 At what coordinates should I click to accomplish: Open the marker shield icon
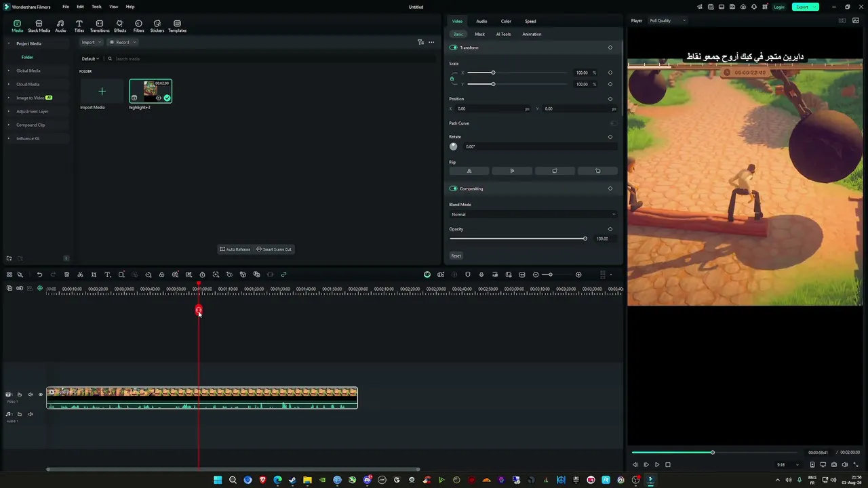[x=468, y=274]
